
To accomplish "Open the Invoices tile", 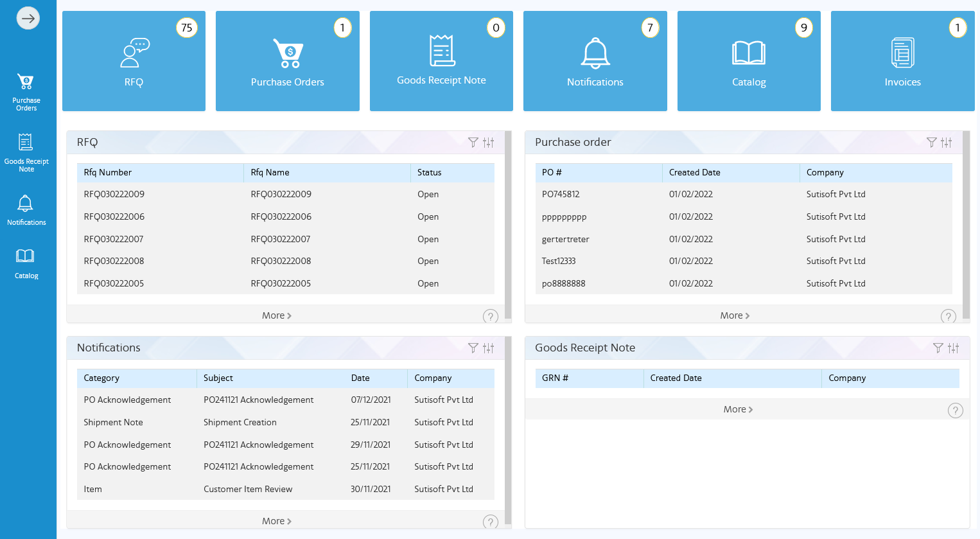I will (x=902, y=61).
